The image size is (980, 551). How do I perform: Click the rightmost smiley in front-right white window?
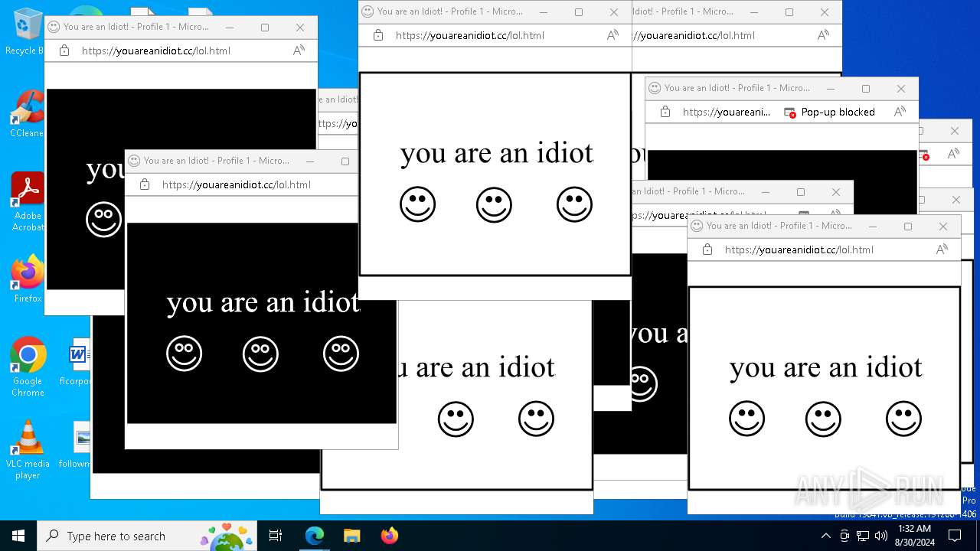[x=903, y=419]
